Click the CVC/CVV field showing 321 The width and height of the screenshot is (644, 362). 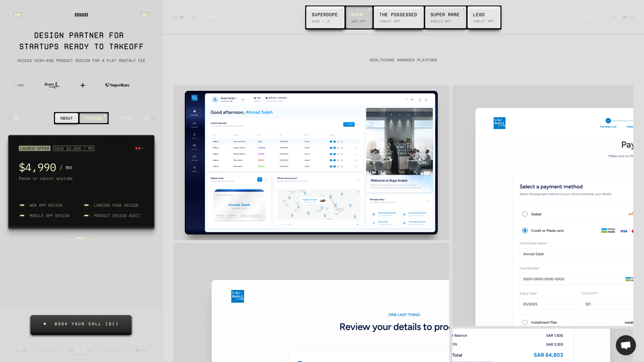coord(607,304)
